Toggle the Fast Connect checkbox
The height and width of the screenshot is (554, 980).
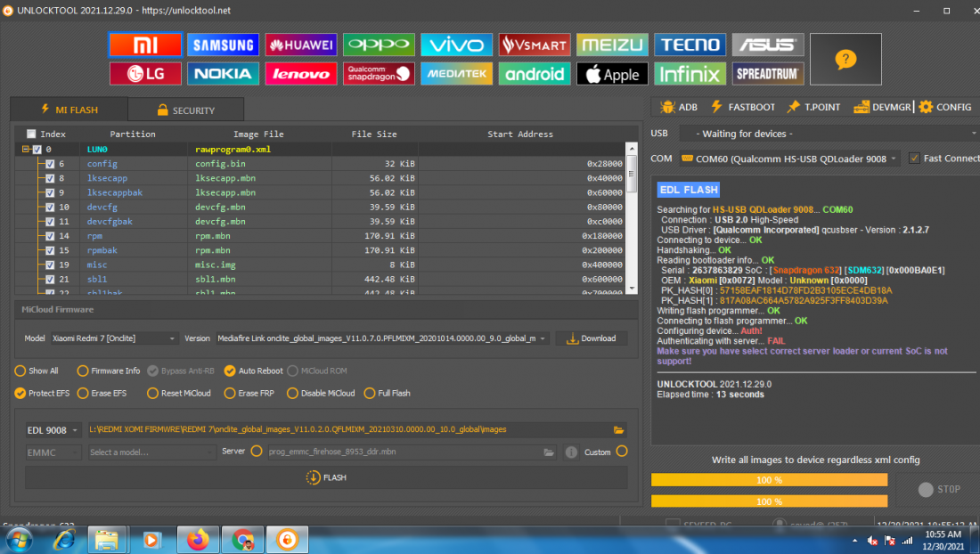pyautogui.click(x=914, y=158)
